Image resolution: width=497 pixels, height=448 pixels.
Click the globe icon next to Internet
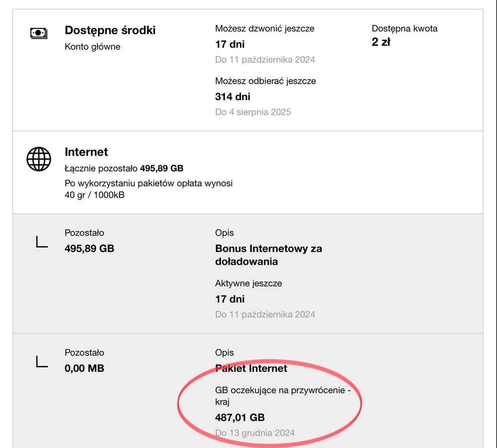[38, 159]
